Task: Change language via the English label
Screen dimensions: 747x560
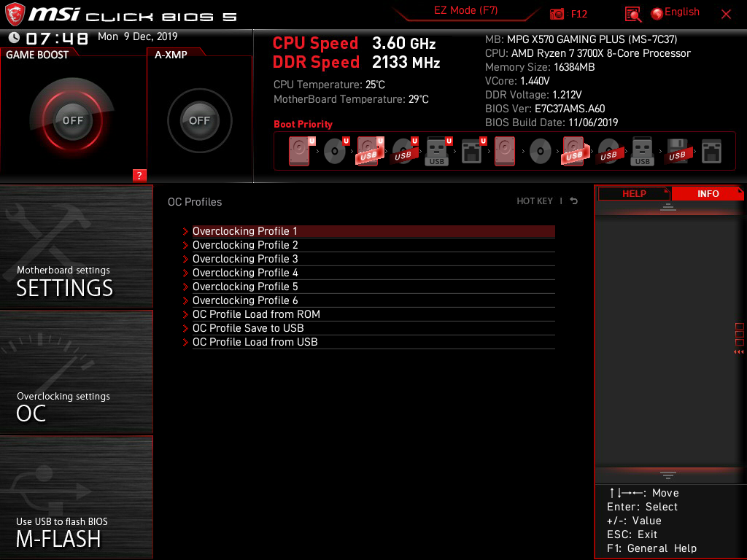Action: [x=682, y=12]
